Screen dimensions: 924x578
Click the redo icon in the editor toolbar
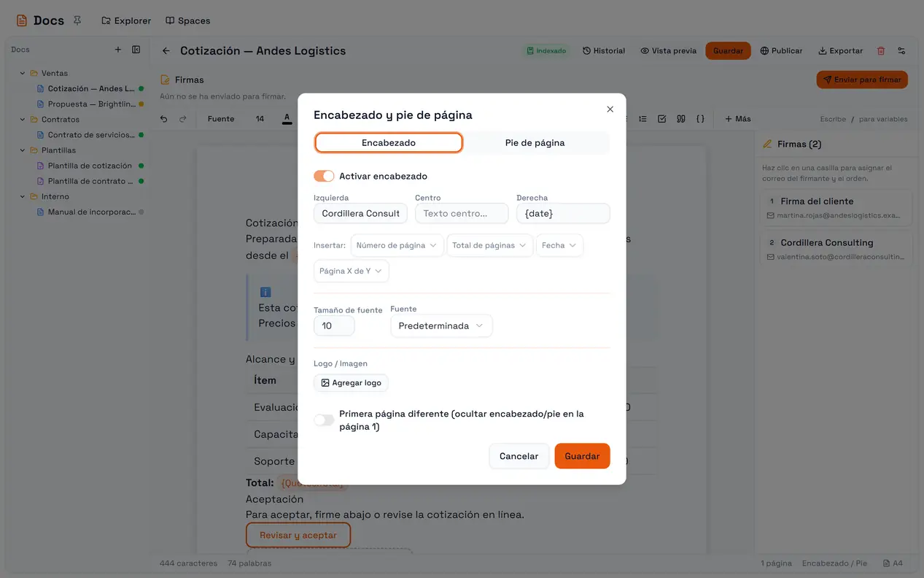tap(183, 119)
